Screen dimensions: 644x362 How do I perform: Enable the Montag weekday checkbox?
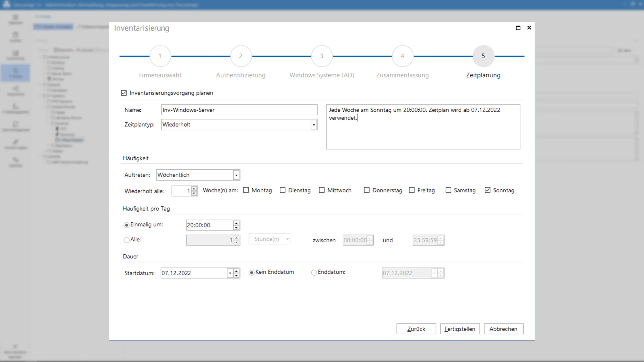point(246,190)
